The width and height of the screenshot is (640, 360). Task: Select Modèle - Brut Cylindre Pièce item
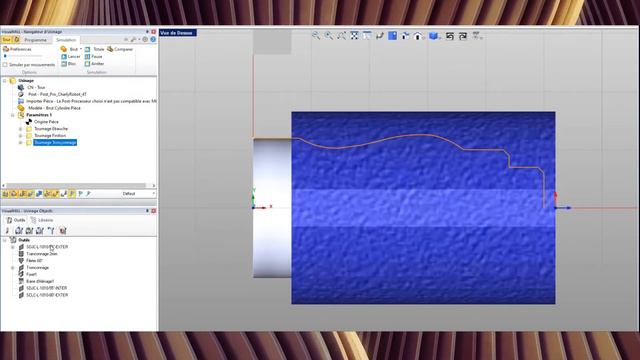(54, 108)
